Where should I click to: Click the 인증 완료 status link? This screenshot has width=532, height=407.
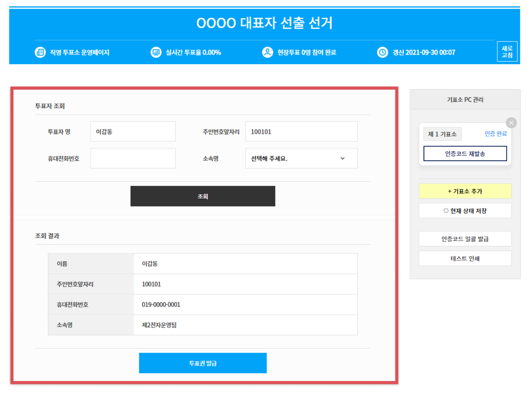pos(496,134)
